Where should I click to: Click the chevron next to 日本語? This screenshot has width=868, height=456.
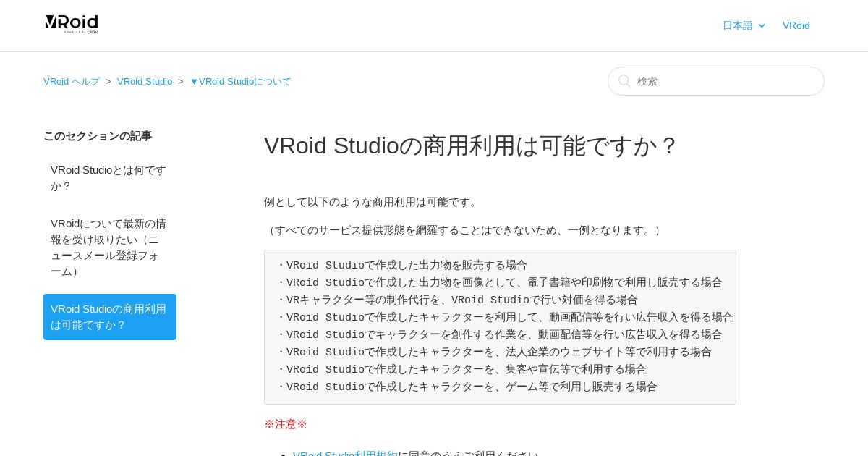(762, 26)
